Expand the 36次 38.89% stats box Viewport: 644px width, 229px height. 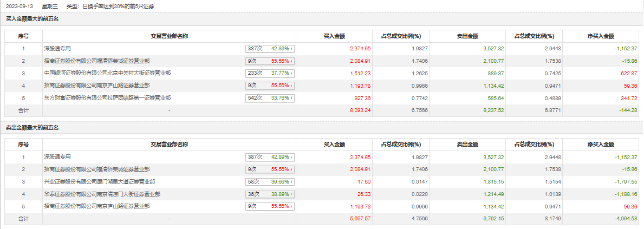click(x=269, y=194)
